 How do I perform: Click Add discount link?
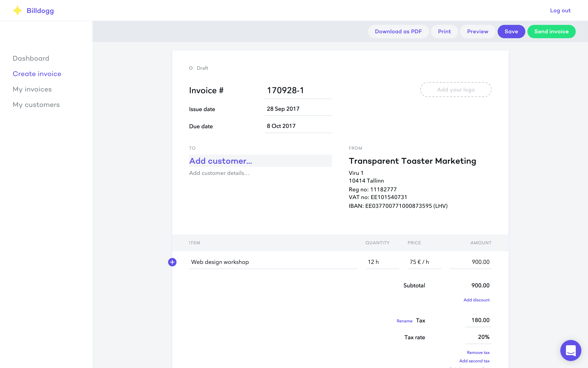[476, 300]
